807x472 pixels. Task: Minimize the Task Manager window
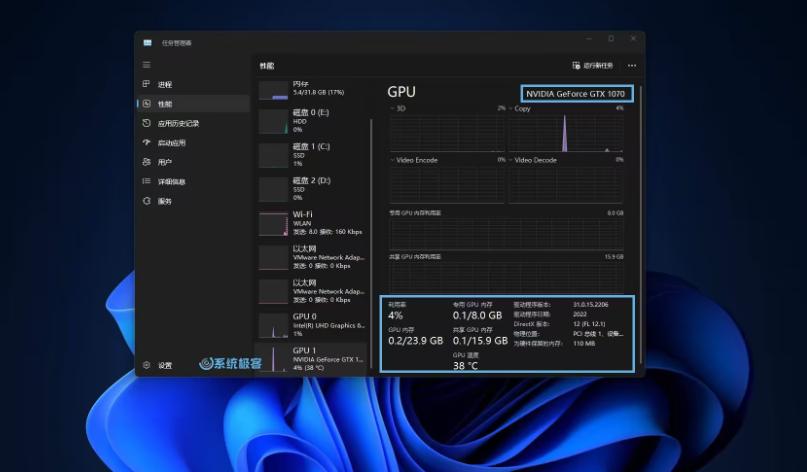point(589,39)
